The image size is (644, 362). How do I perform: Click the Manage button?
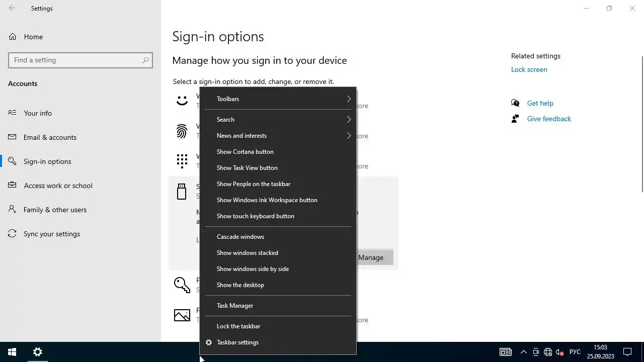pos(375,257)
